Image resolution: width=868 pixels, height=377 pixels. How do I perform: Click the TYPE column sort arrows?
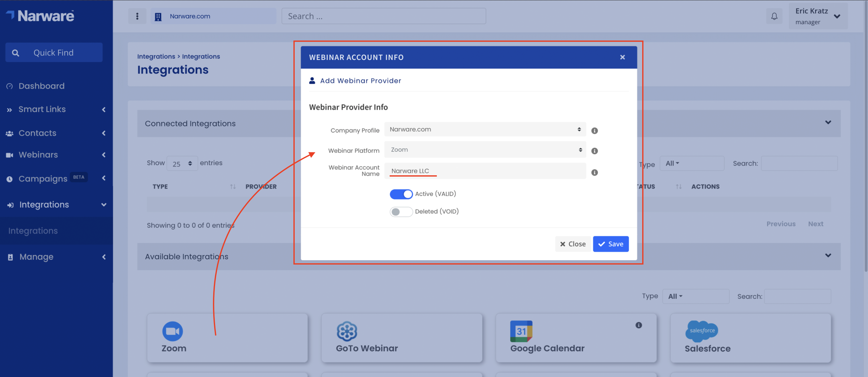tap(232, 187)
